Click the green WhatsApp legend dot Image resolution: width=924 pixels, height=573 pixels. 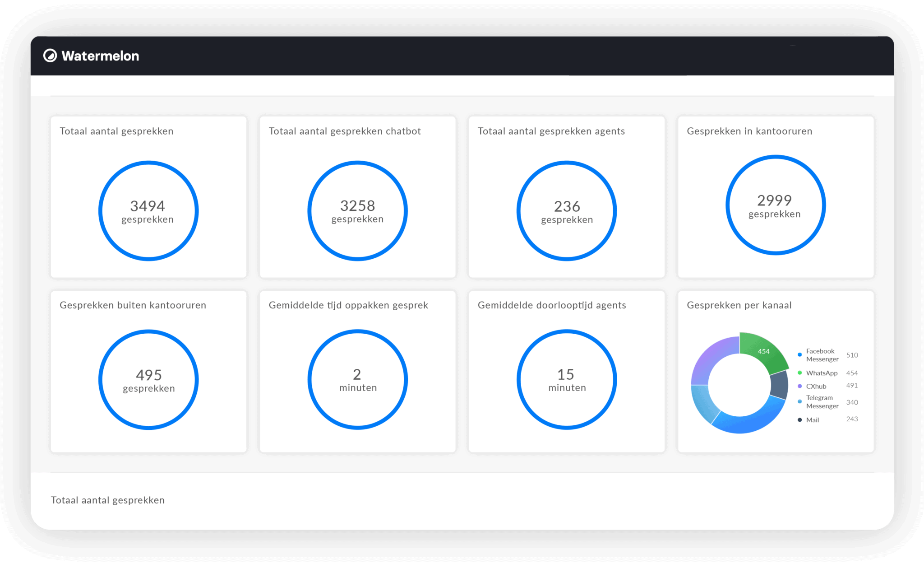(x=799, y=373)
